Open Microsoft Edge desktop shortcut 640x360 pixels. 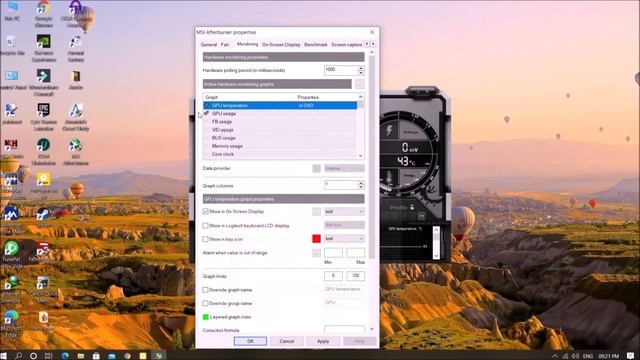click(x=11, y=324)
